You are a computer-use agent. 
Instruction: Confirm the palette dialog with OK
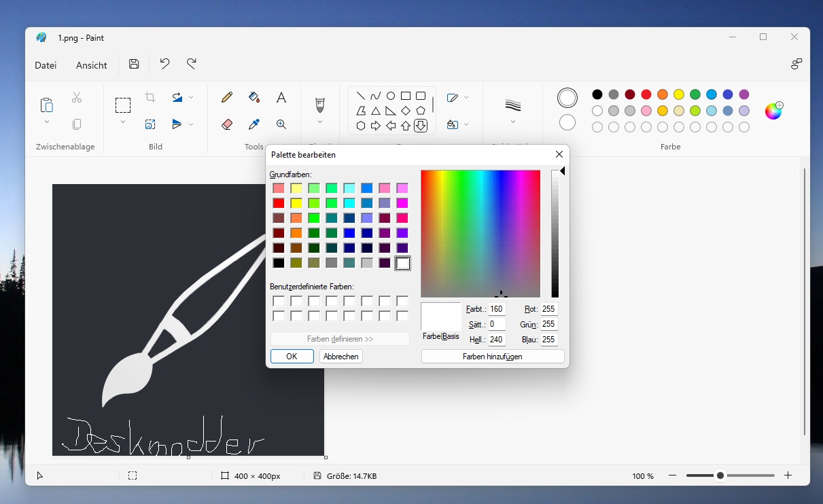(292, 357)
